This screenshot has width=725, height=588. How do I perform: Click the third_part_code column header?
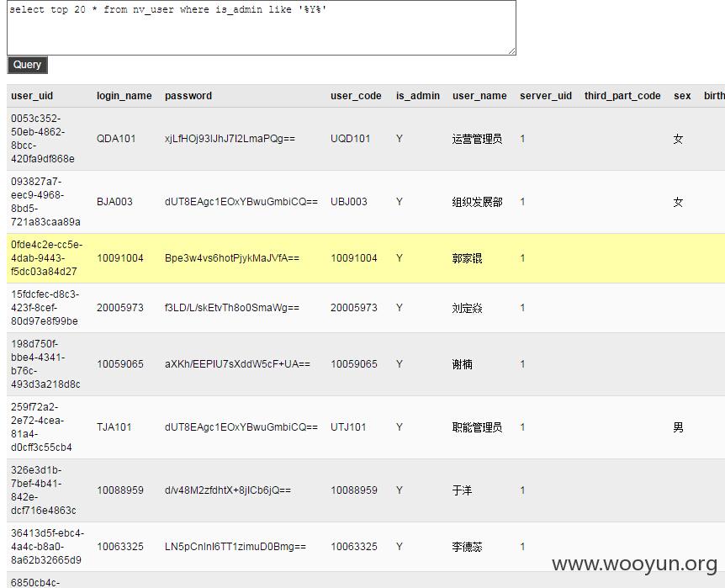(622, 96)
